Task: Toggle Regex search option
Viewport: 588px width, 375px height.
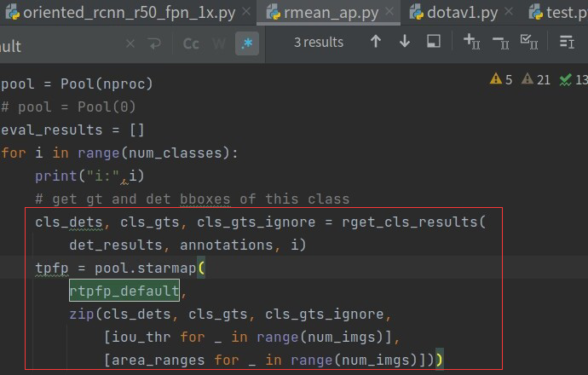Action: coord(247,43)
